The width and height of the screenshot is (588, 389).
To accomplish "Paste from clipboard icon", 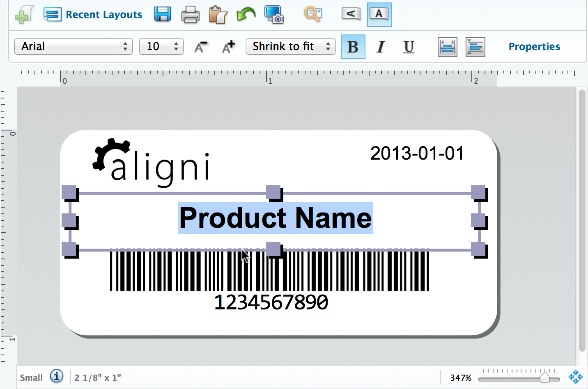I will point(218,15).
